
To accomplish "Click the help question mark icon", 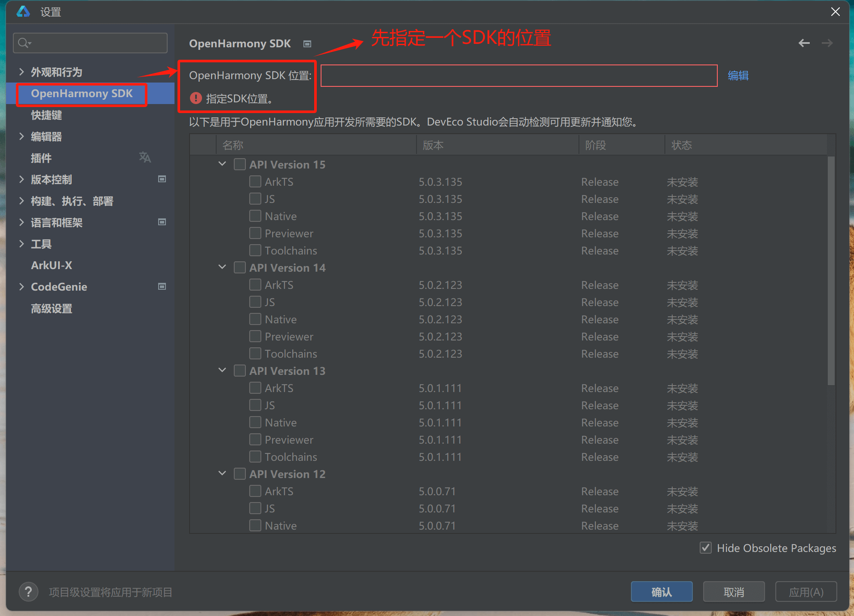I will [28, 592].
